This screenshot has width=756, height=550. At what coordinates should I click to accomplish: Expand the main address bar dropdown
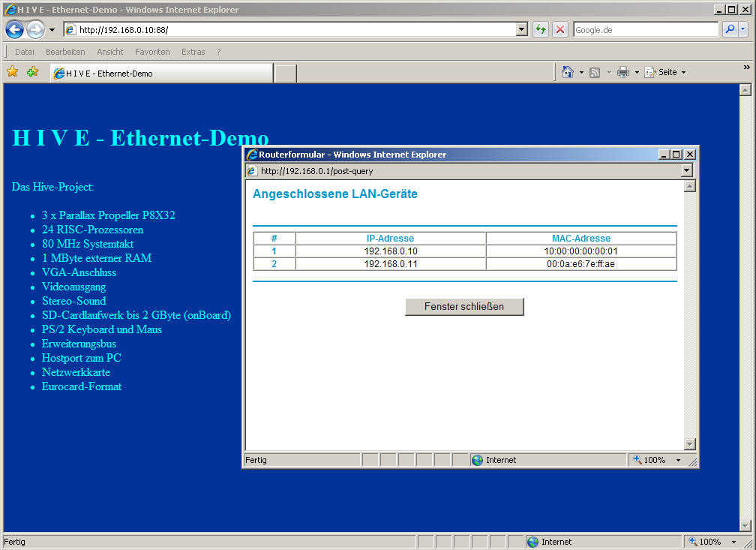click(523, 30)
